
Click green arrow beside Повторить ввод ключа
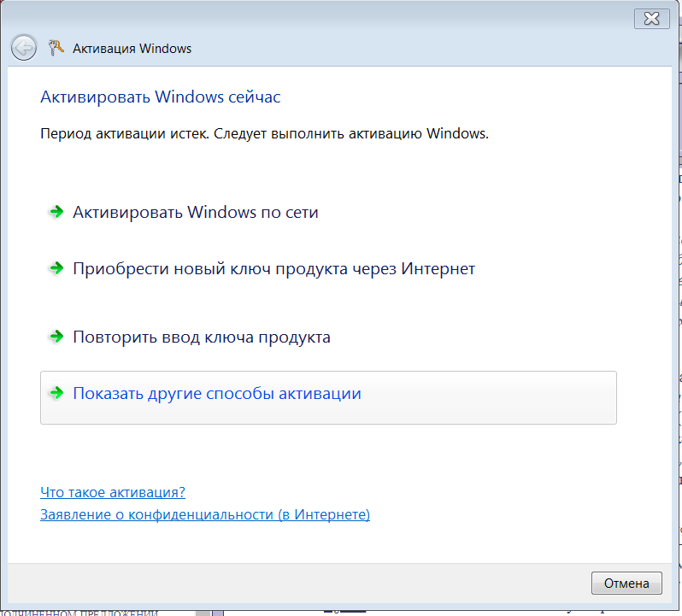56,337
